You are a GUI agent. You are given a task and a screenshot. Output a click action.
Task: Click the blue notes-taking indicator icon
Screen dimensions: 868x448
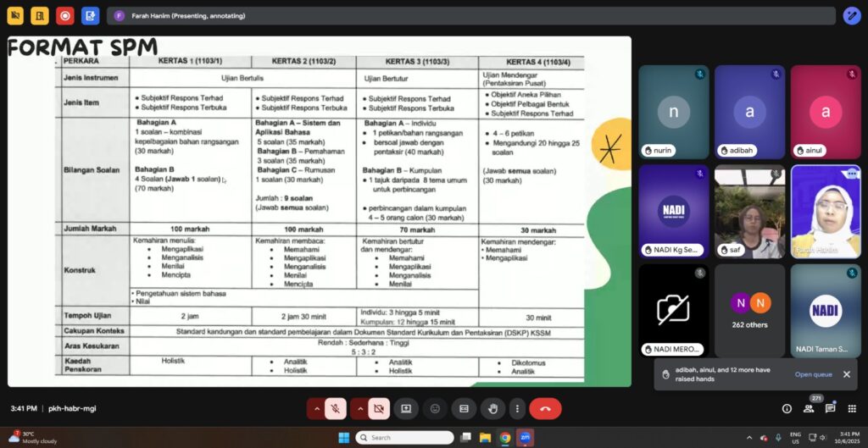(x=90, y=16)
